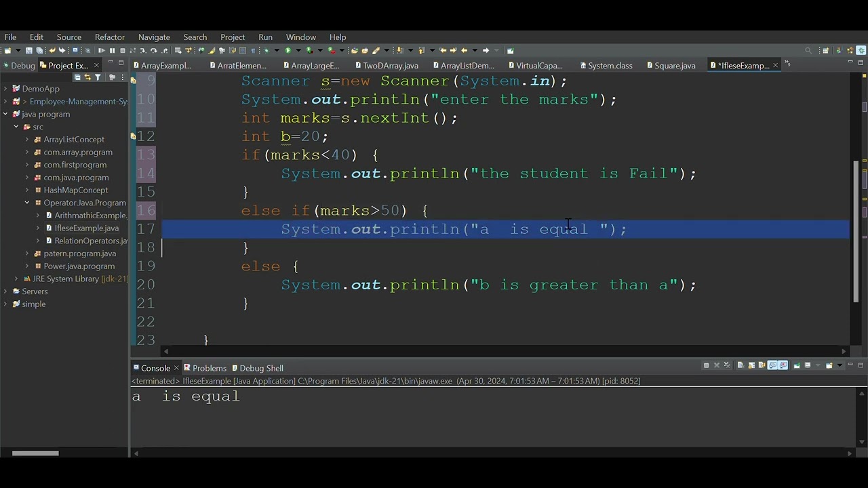
Task: Open IfleseExample.java in Project Explorer
Action: click(x=86, y=228)
